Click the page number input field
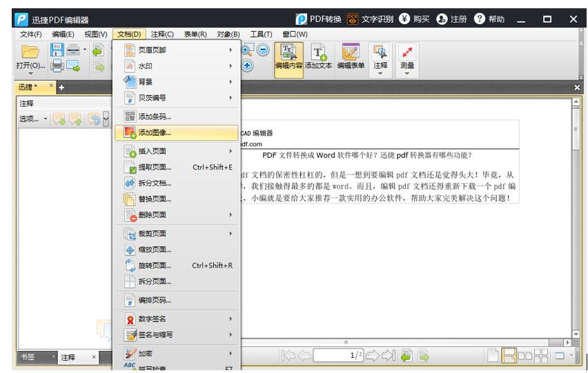Viewport: 588px width, 373px height. (x=338, y=355)
